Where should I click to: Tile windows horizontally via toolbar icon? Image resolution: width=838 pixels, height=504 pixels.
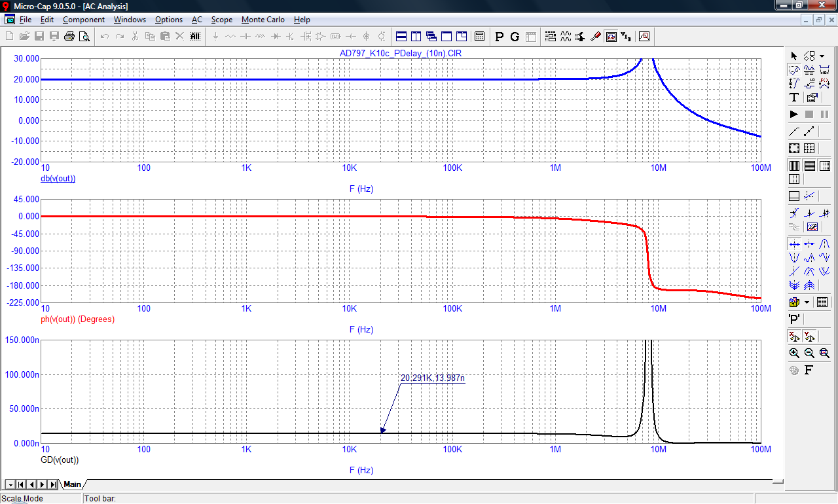point(401,37)
